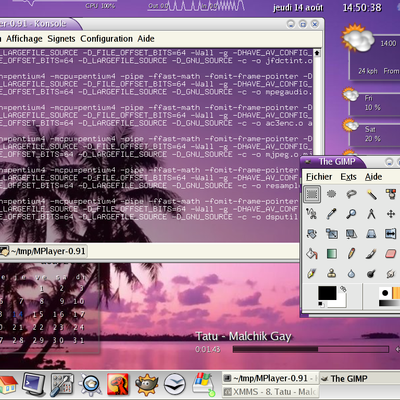Image resolution: width=400 pixels, height=400 pixels.
Task: Select the Rotate tool in GIMP toolbox
Action: click(x=312, y=234)
